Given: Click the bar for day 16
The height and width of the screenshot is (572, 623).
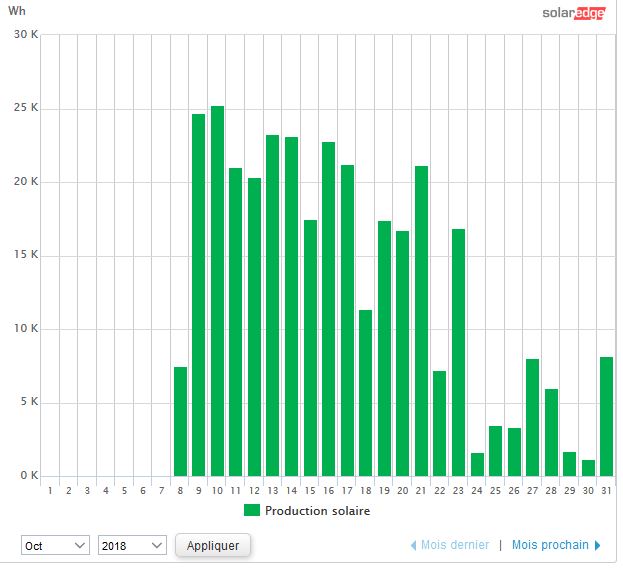Looking at the screenshot, I should pyautogui.click(x=328, y=309).
